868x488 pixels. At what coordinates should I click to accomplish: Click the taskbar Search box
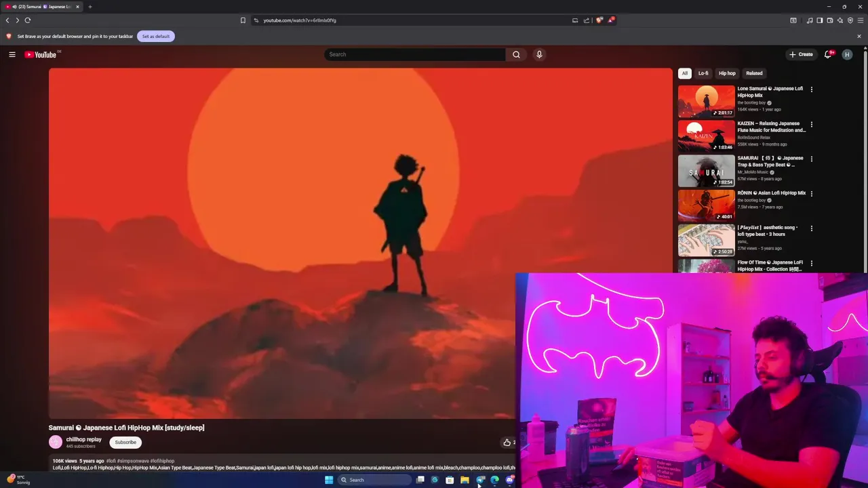pos(374,480)
